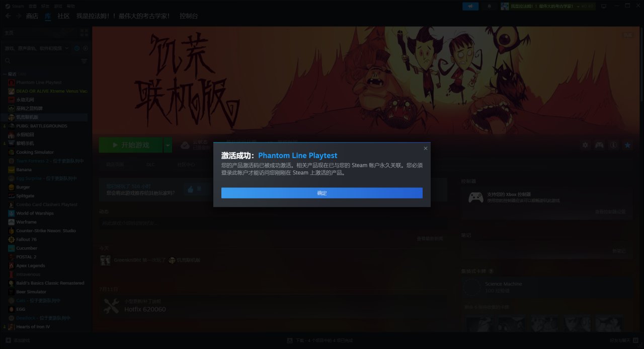Toggle the collections grid view icon
Image resolution: width=644 pixels, height=349 pixels.
(84, 33)
